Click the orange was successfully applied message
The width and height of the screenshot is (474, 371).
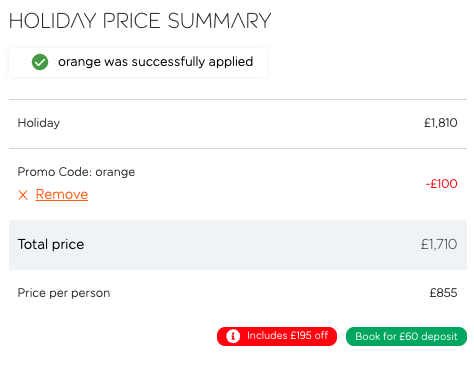[156, 62]
